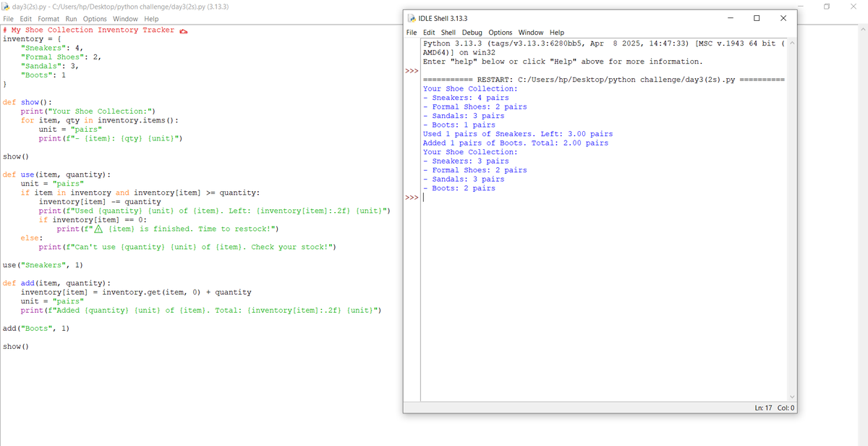Click the RESTART line in the Shell output
The height and width of the screenshot is (446, 868).
coord(603,80)
